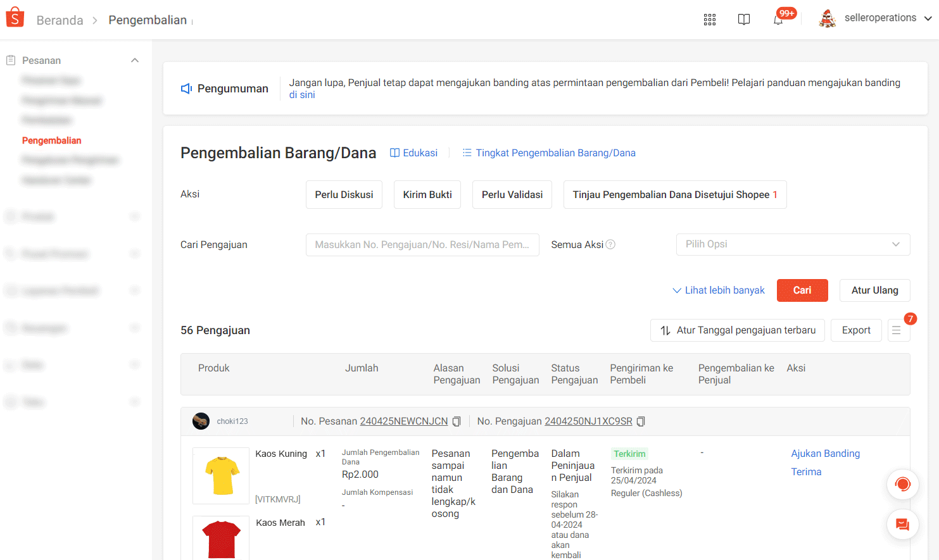Click the Shopee logo icon
The width and height of the screenshot is (939, 560).
[x=15, y=18]
